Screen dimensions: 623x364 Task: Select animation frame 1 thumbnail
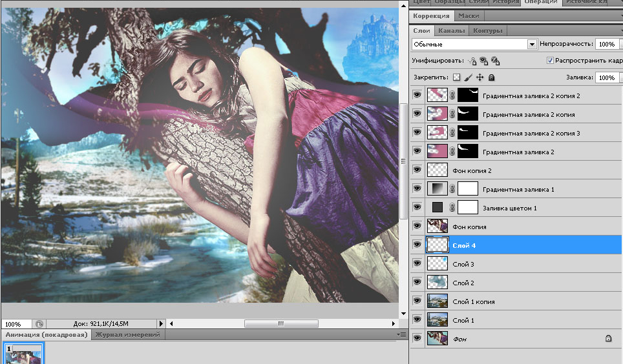coord(23,354)
